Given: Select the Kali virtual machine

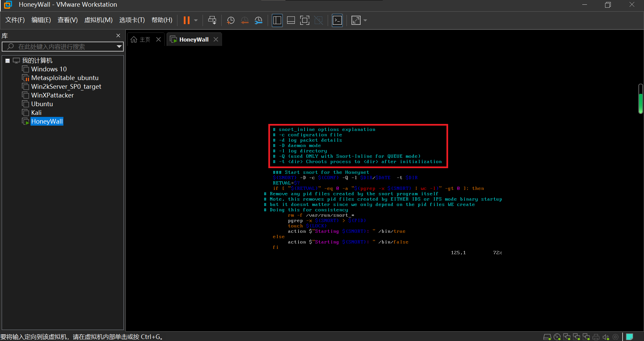Looking at the screenshot, I should [x=36, y=113].
